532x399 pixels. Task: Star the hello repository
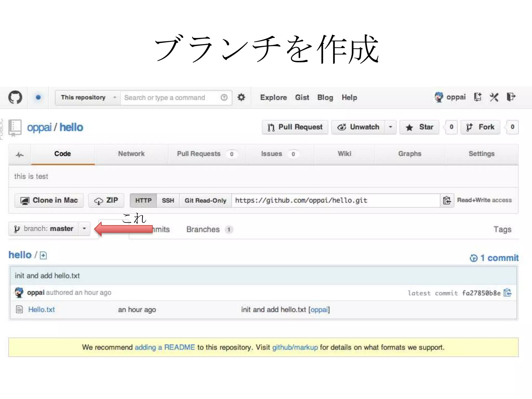pyautogui.click(x=419, y=127)
